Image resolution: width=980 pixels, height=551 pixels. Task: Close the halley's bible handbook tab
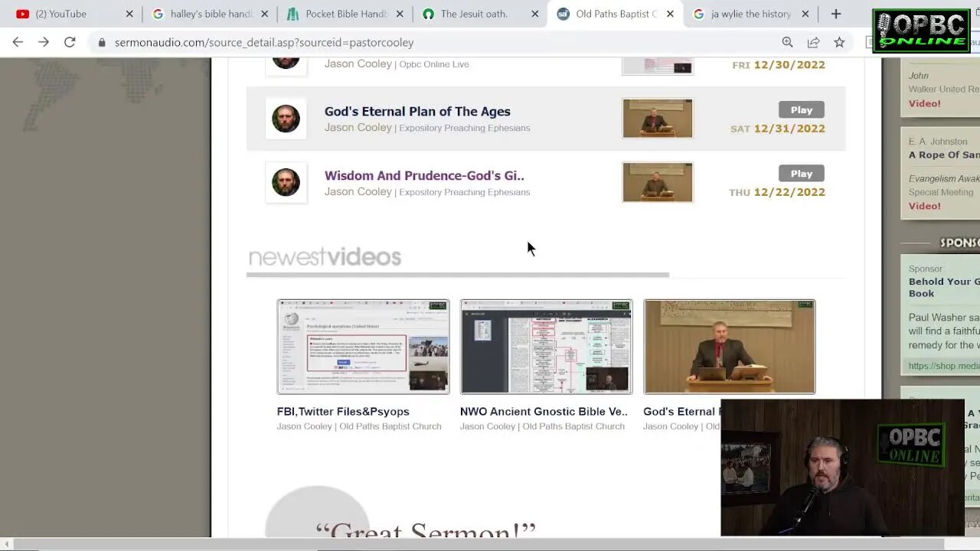[x=264, y=14]
